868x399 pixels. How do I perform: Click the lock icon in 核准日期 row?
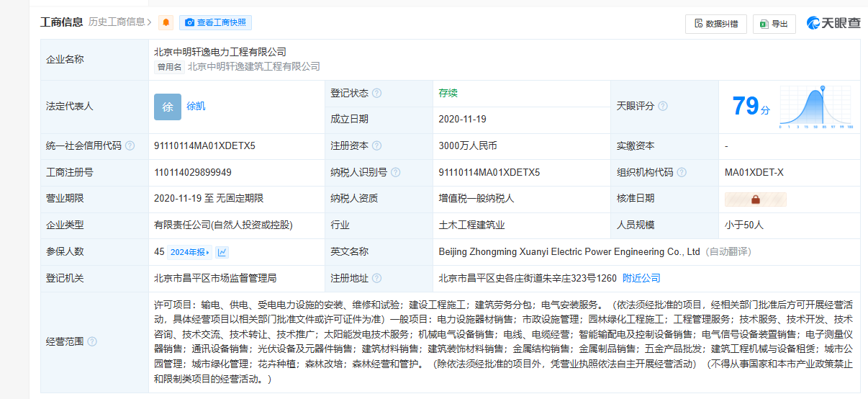(x=756, y=199)
